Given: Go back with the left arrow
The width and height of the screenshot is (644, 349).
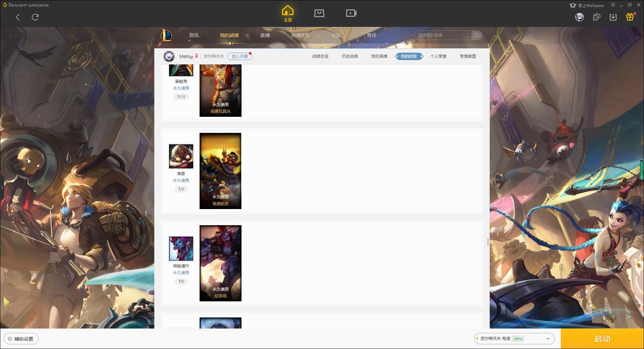Looking at the screenshot, I should (18, 17).
